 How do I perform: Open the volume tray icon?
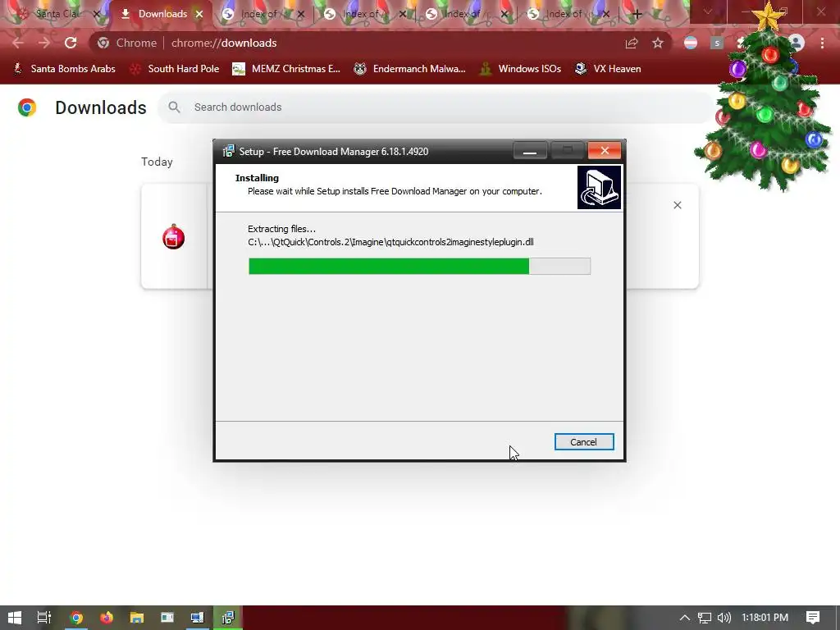click(724, 618)
